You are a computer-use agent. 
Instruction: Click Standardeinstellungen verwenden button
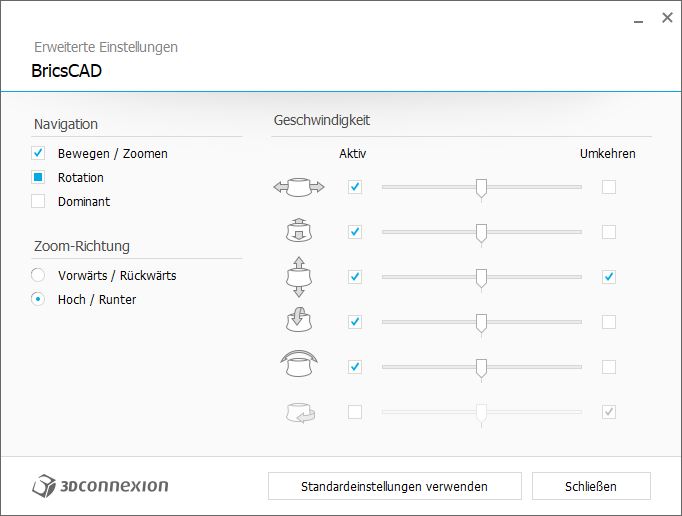[394, 486]
